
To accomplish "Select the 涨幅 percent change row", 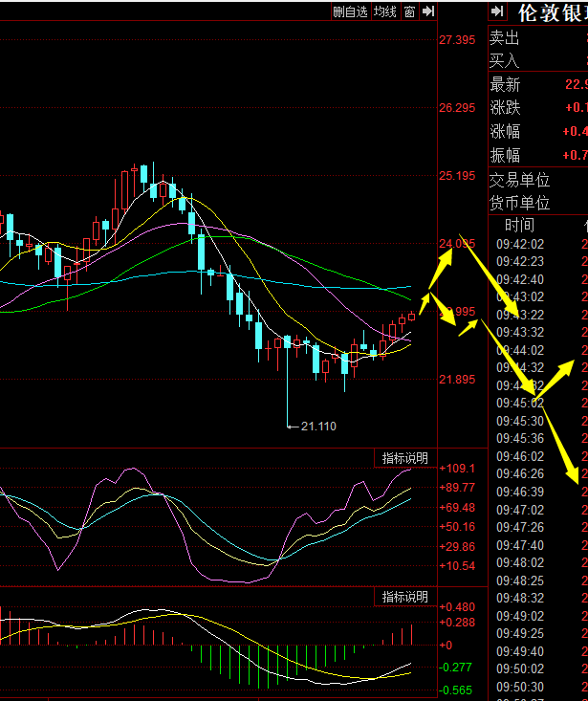I will tap(538, 131).
